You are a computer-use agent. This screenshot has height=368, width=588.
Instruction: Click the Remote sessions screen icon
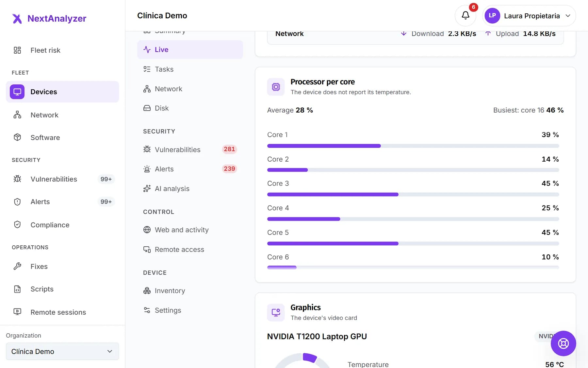pyautogui.click(x=17, y=312)
